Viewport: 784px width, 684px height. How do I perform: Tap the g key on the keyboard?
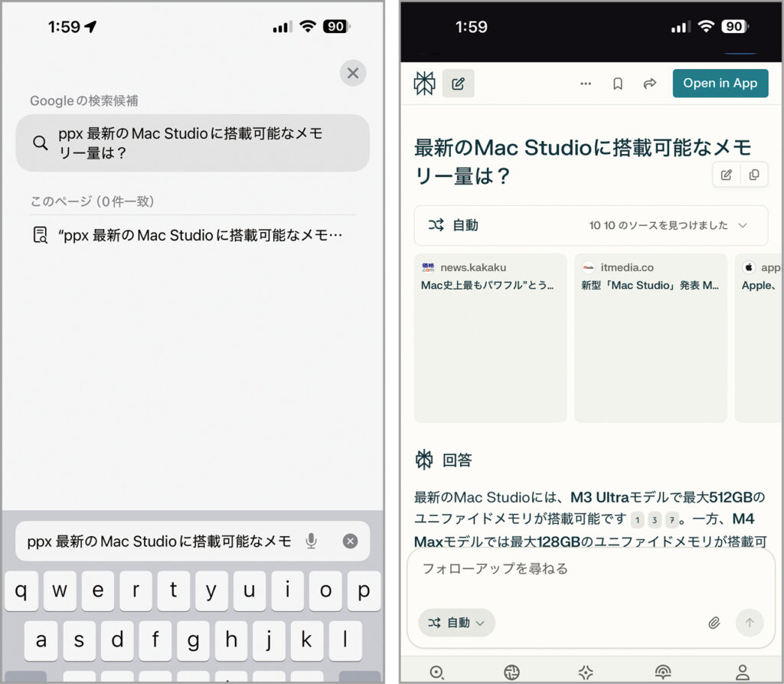[193, 640]
